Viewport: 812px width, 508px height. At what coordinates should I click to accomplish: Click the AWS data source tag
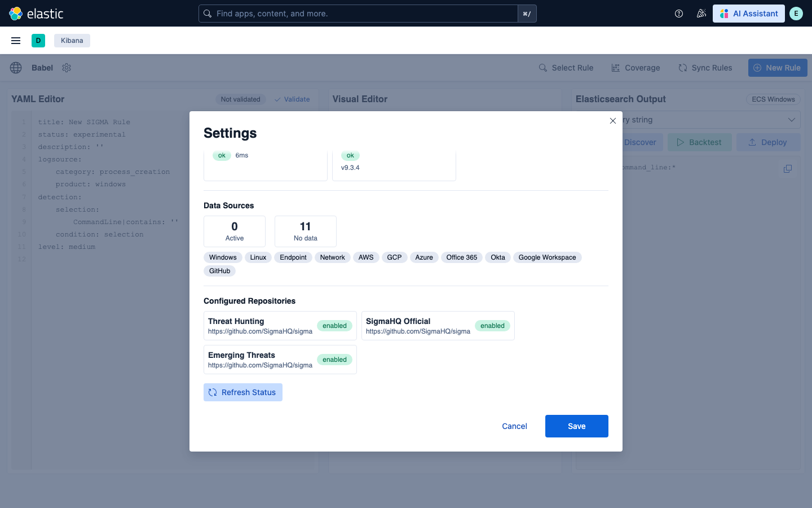click(366, 257)
